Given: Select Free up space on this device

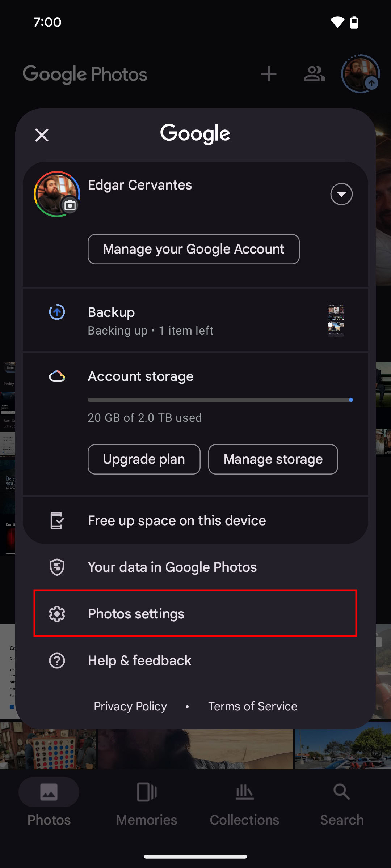Looking at the screenshot, I should pyautogui.click(x=177, y=520).
